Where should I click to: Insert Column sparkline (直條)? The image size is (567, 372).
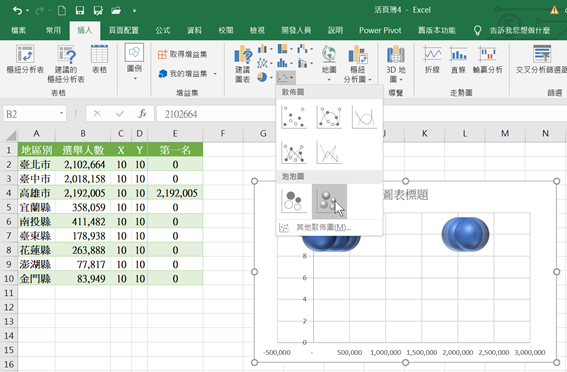(x=459, y=60)
